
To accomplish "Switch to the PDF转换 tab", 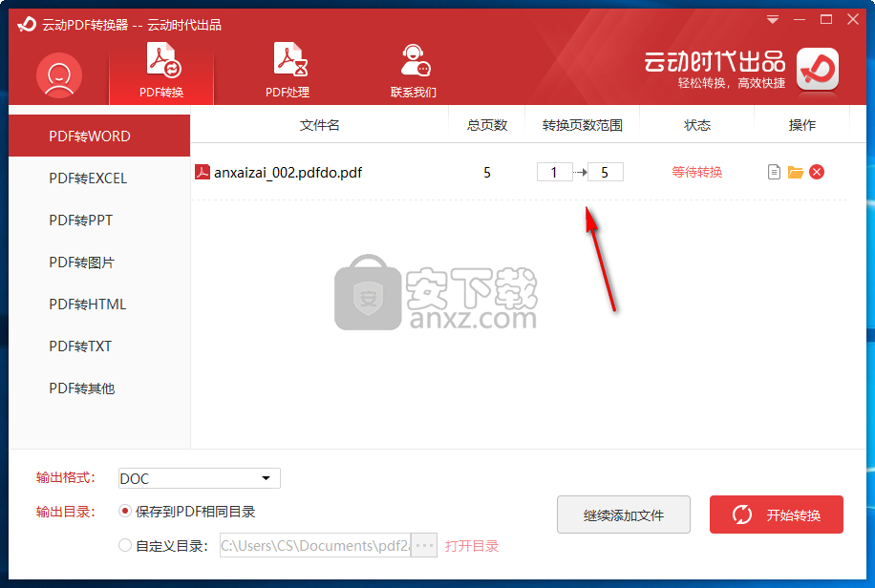I will click(x=161, y=71).
